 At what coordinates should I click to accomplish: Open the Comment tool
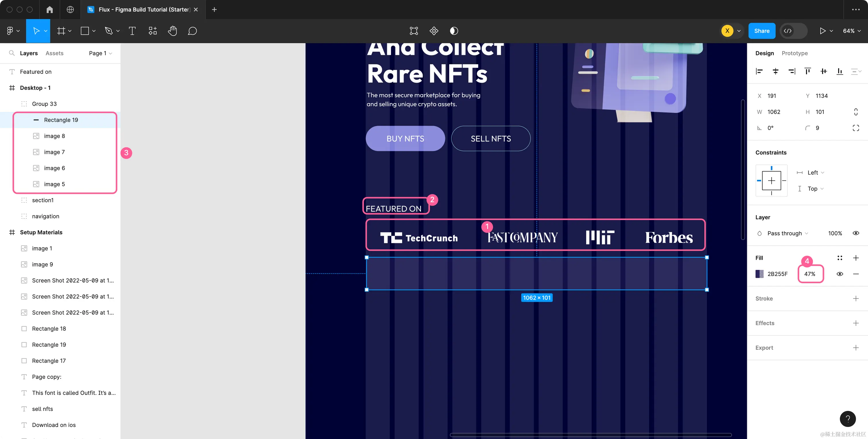192,31
